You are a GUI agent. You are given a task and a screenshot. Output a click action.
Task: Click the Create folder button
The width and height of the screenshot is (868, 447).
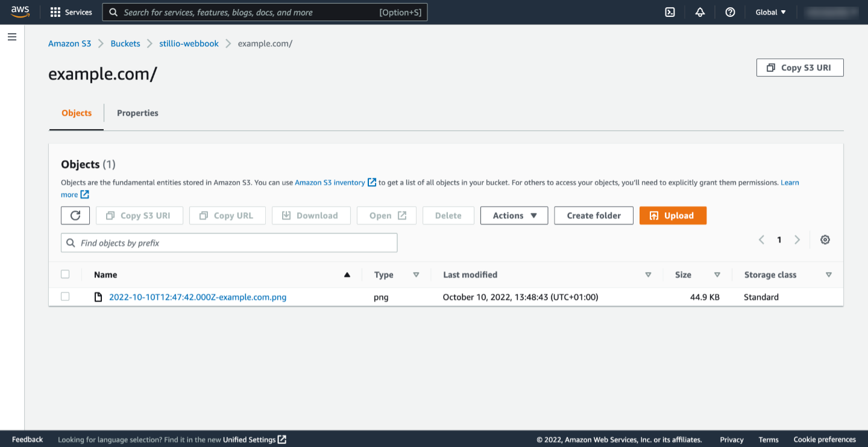tap(594, 215)
